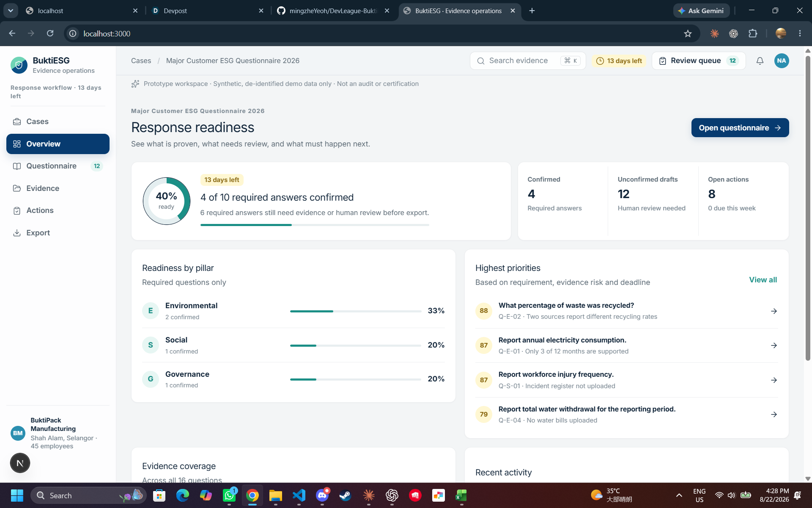Click the 40% ready progress ring
The image size is (812, 508).
(x=167, y=201)
